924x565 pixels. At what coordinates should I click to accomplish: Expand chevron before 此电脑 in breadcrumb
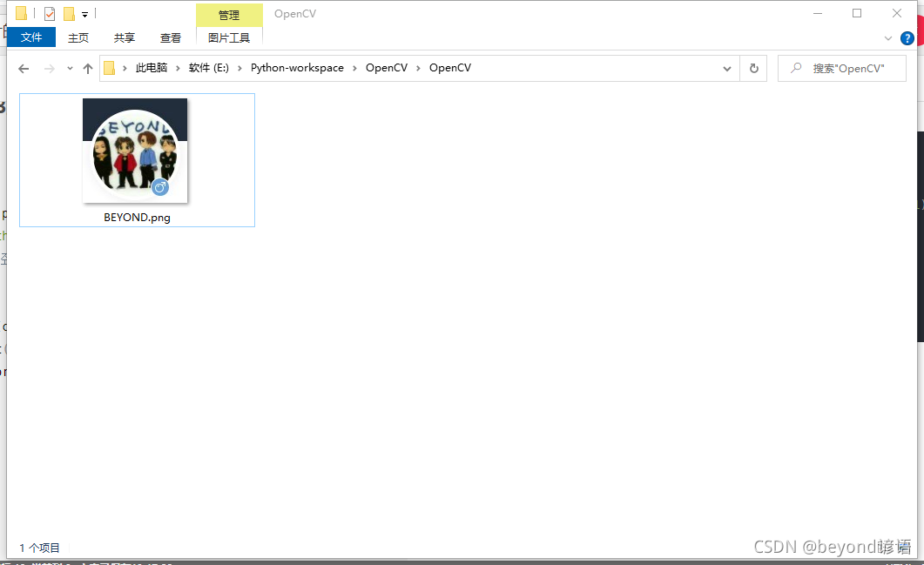tap(125, 69)
